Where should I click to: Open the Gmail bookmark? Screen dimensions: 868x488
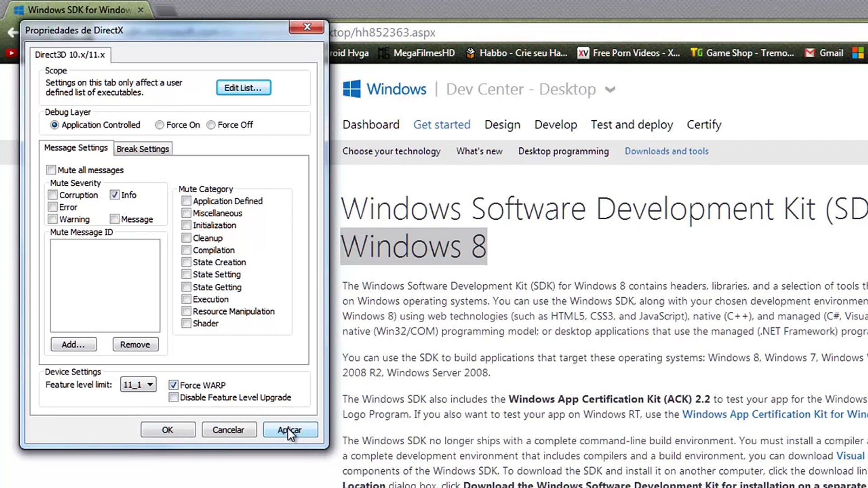pyautogui.click(x=824, y=53)
